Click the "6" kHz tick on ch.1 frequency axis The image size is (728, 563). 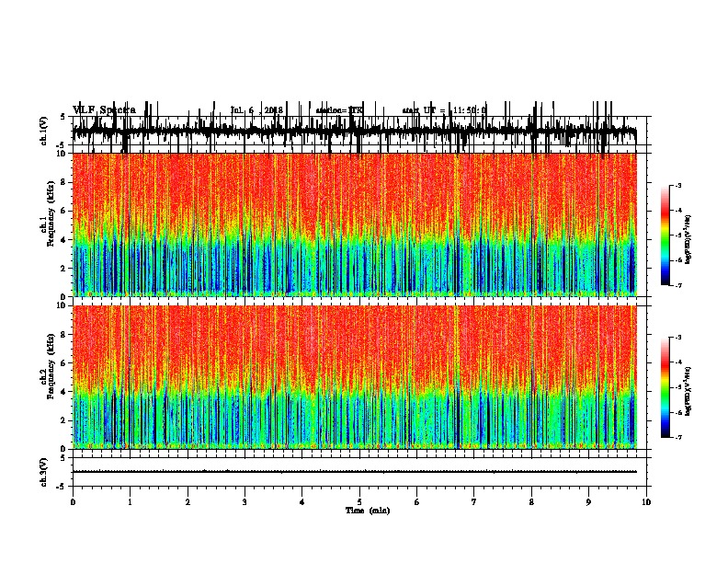coord(64,211)
